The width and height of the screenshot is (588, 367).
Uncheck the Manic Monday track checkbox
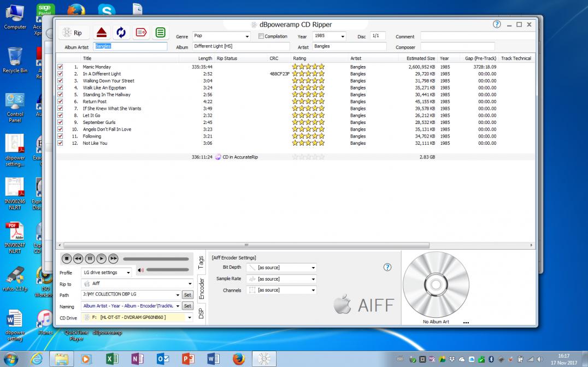point(61,67)
